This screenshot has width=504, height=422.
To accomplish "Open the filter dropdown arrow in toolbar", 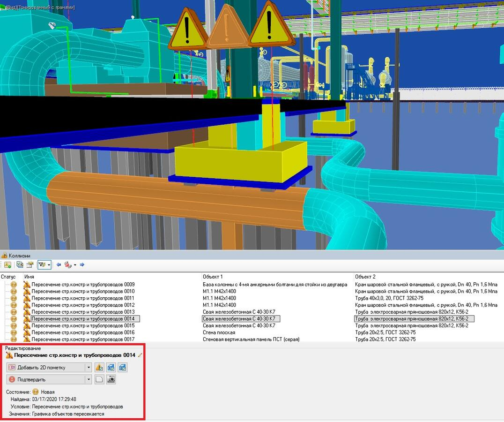I will point(49,264).
